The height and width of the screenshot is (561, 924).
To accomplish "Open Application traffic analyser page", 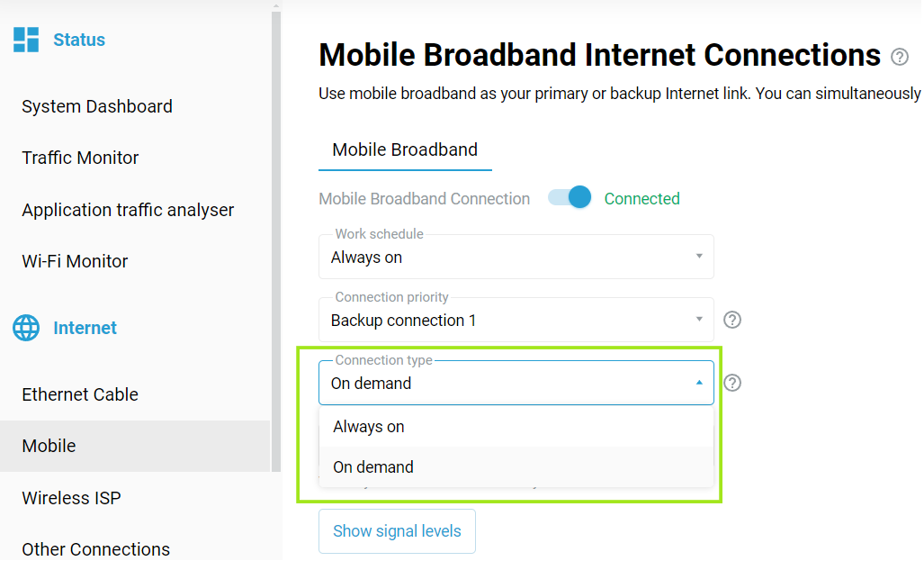I will tap(128, 210).
